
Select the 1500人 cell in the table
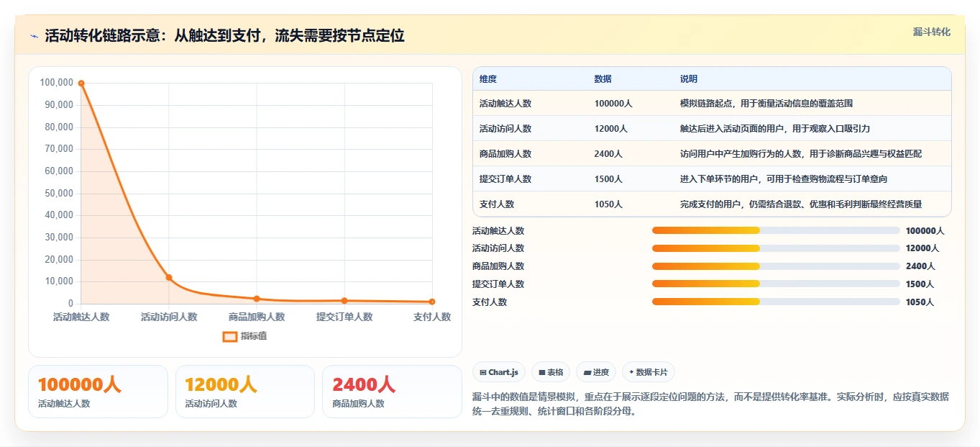[609, 179]
